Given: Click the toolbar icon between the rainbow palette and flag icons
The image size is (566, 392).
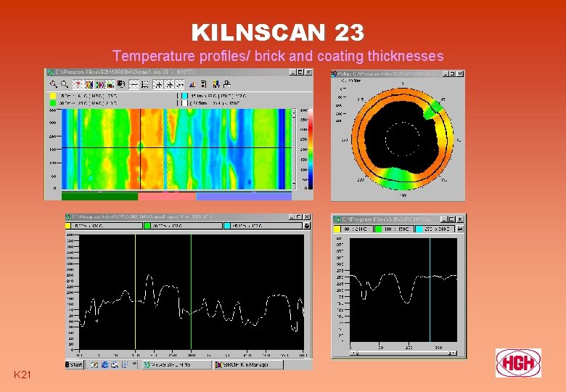Looking at the screenshot, I should tap(100, 84).
